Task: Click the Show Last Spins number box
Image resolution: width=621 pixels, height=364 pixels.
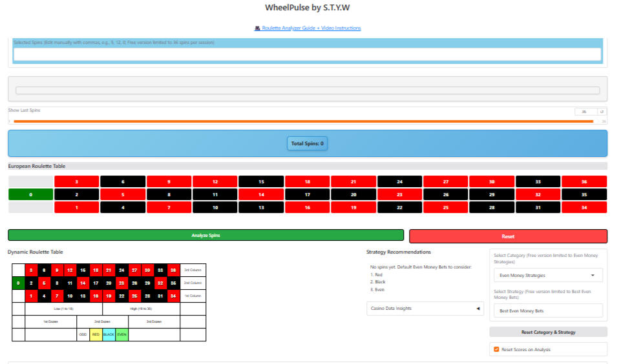Action: click(585, 112)
